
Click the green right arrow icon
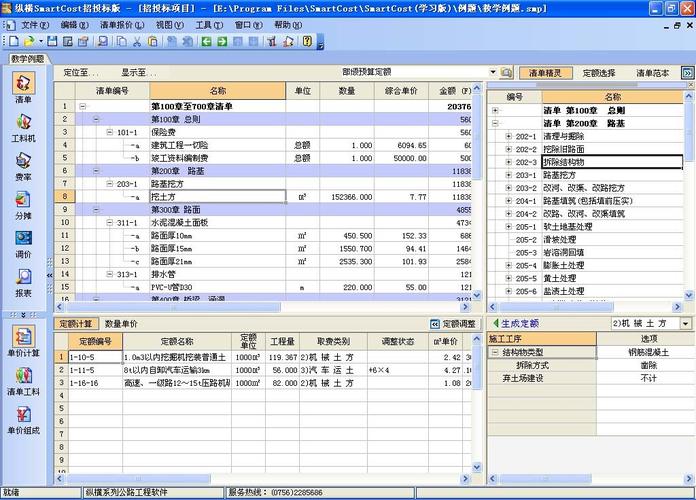[x=222, y=42]
